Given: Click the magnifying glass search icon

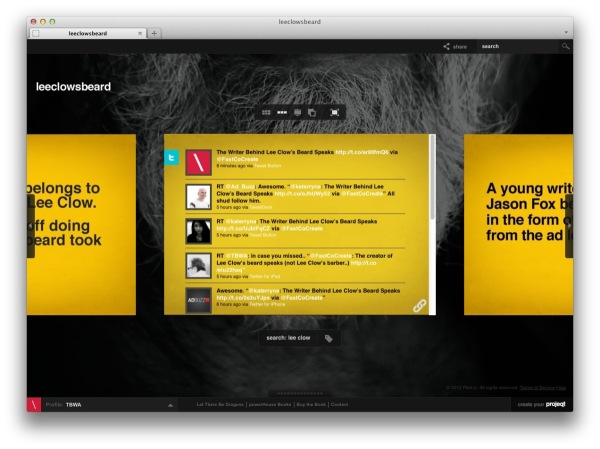Looking at the screenshot, I should (565, 46).
